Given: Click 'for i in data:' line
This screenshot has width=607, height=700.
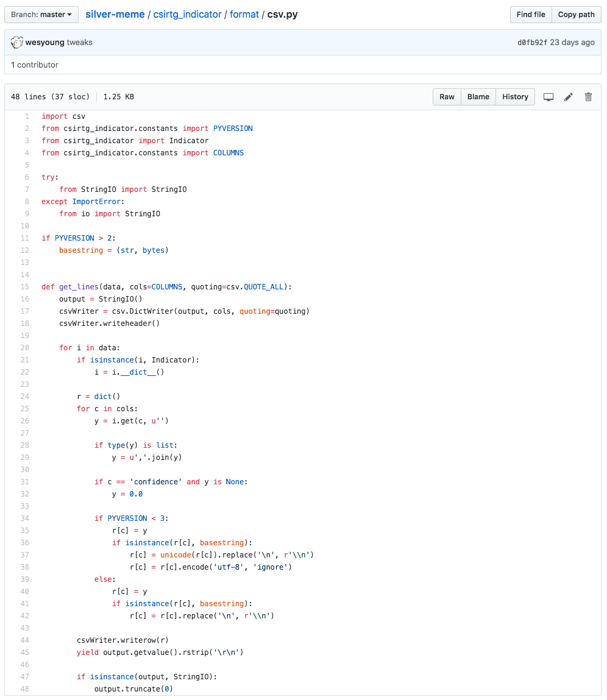Looking at the screenshot, I should pos(90,348).
